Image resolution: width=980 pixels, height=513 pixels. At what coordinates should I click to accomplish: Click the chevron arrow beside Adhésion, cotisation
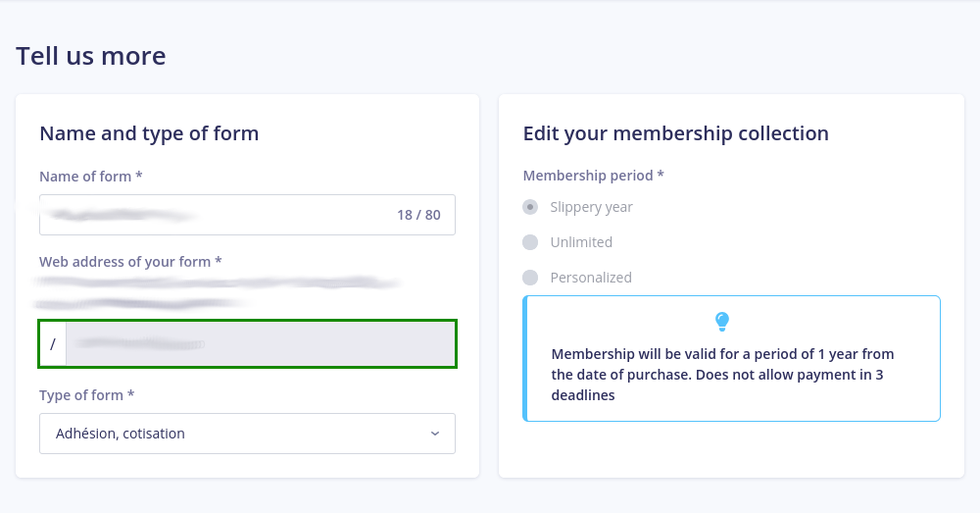point(435,434)
